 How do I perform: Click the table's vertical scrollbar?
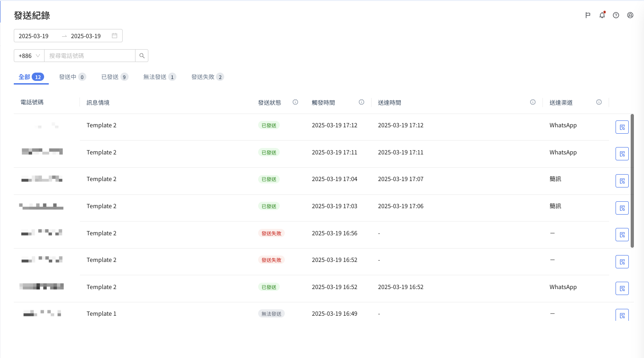[632, 181]
